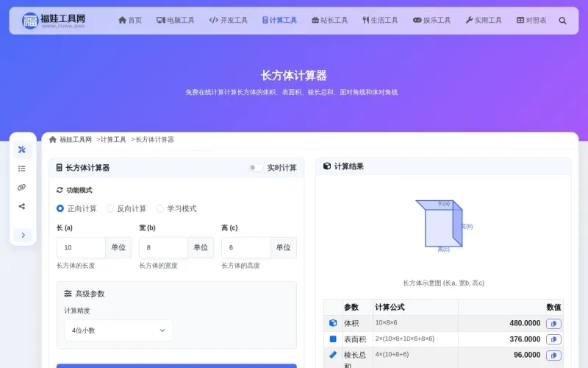The width and height of the screenshot is (588, 368).
Task: Click the 长 (a) input field with 10
Action: pos(81,247)
